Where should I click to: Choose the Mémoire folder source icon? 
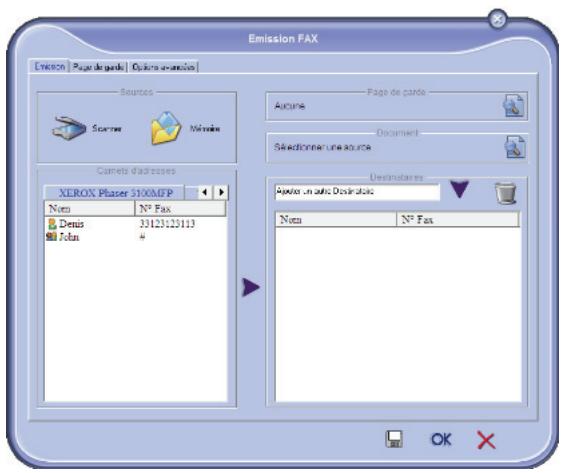click(166, 128)
